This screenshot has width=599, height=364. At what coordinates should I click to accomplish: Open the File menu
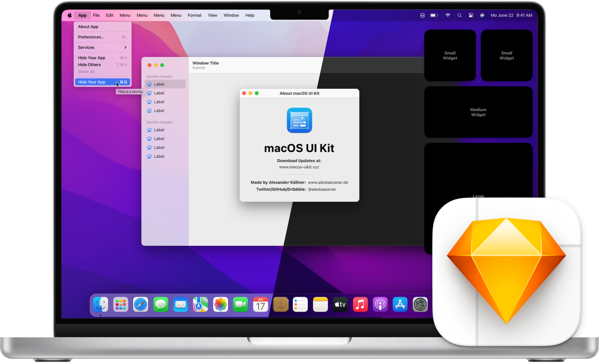coord(96,15)
